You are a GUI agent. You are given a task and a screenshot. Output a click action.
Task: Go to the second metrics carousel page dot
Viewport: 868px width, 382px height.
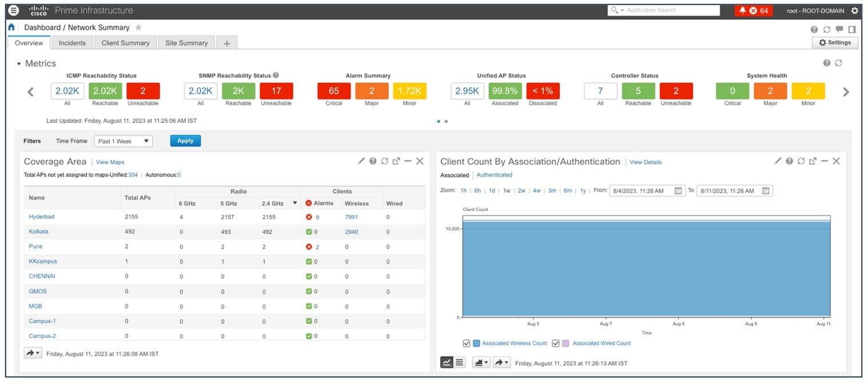click(446, 121)
